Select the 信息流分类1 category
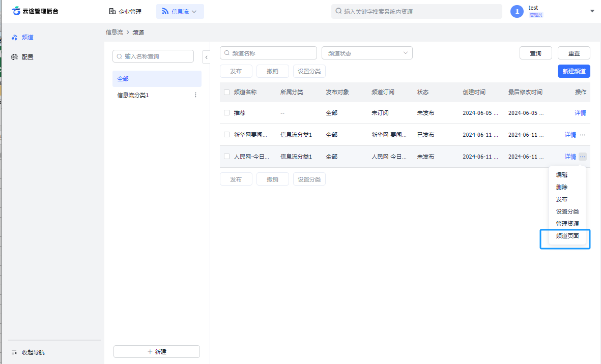Image resolution: width=601 pixels, height=364 pixels. [133, 95]
